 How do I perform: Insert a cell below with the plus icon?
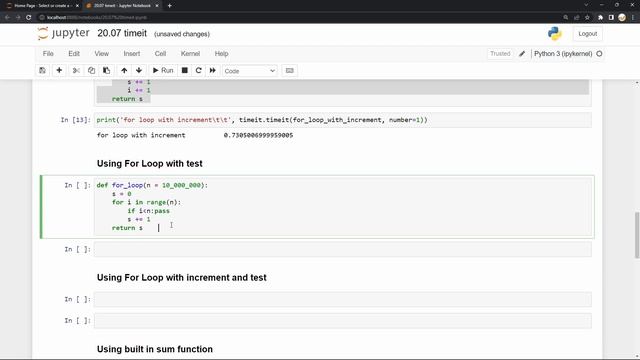click(59, 71)
